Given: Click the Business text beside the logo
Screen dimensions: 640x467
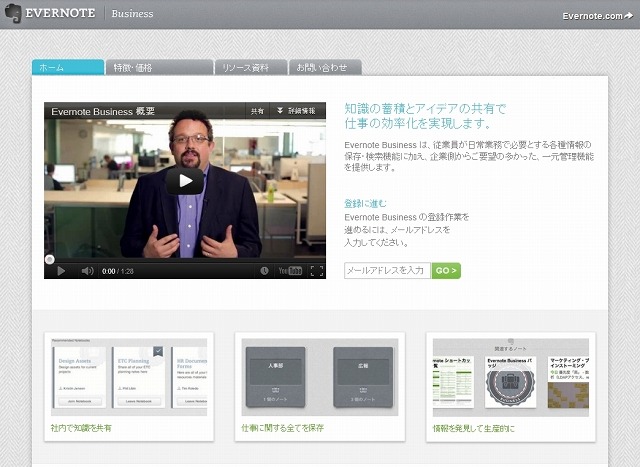Looking at the screenshot, I should click(x=132, y=14).
